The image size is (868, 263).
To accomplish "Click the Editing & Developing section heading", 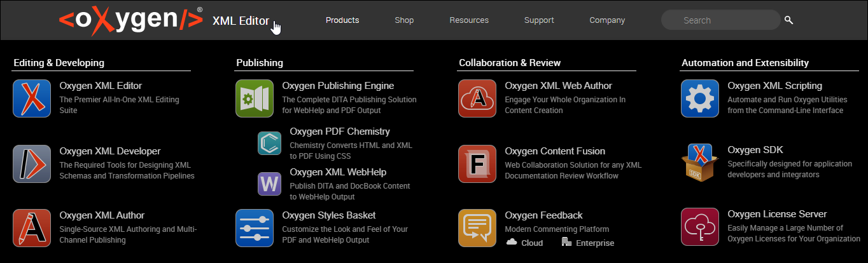I will 59,63.
